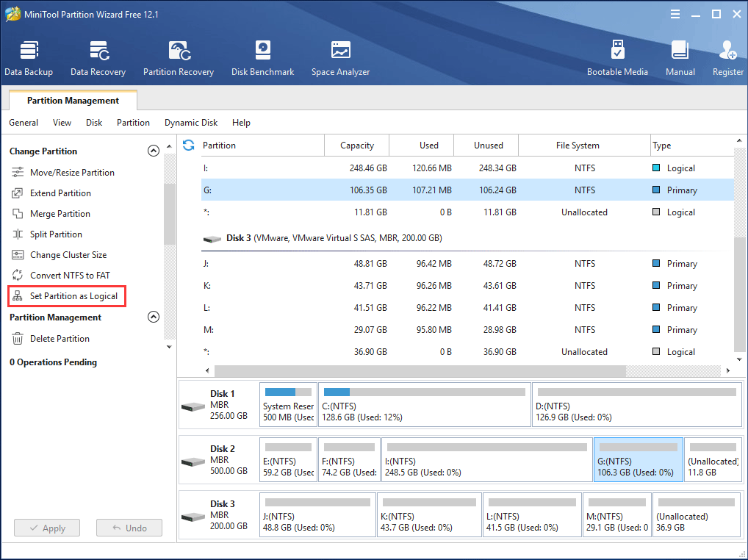Switch to Partition Management tab
This screenshot has height=560, width=748.
(x=73, y=100)
